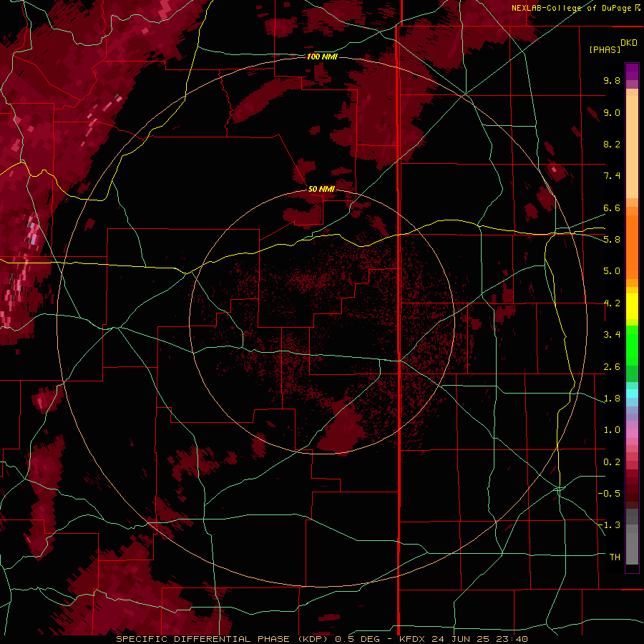Click the DKD label above the color scale
The image size is (644, 644).
[x=629, y=43]
